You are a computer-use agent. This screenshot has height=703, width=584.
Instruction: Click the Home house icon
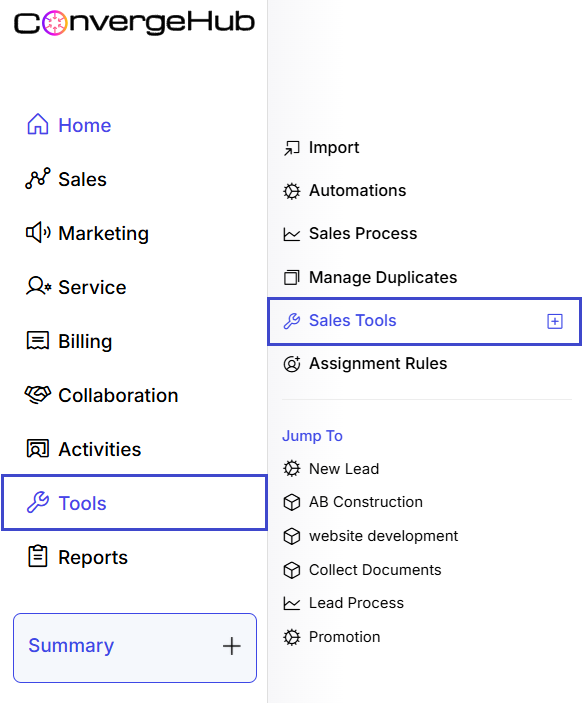click(38, 125)
